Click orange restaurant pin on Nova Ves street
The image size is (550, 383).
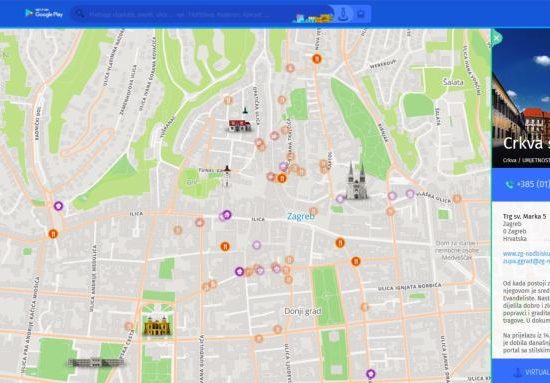coord(317,59)
